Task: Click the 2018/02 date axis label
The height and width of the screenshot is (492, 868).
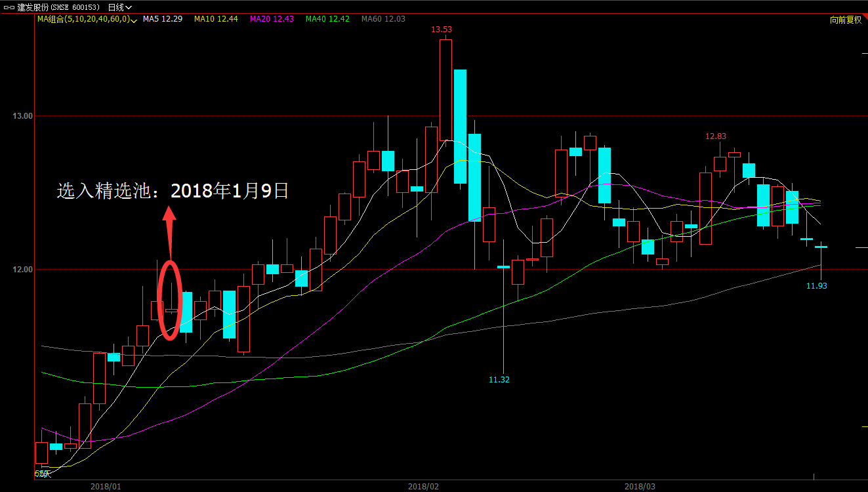Action: (x=423, y=486)
